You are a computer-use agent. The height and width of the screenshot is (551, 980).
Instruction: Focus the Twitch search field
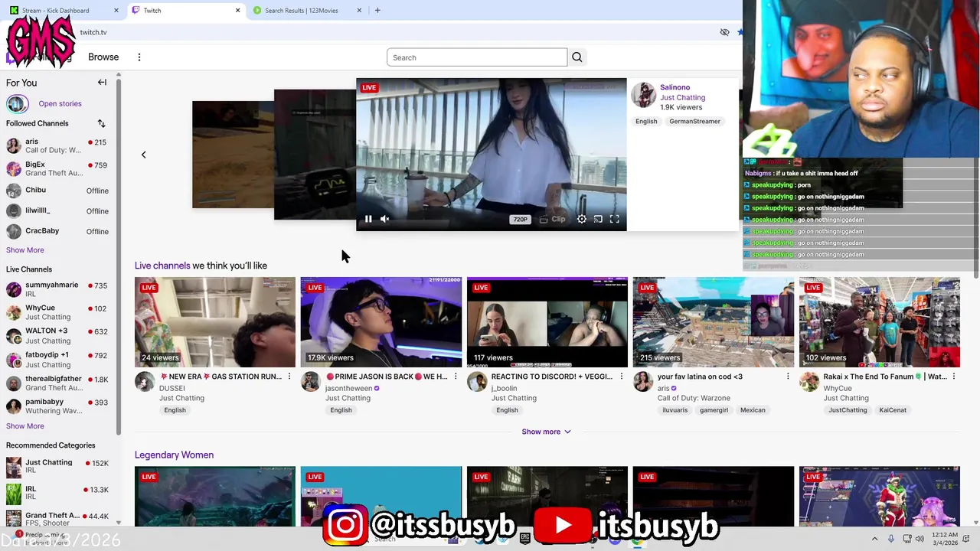click(477, 57)
